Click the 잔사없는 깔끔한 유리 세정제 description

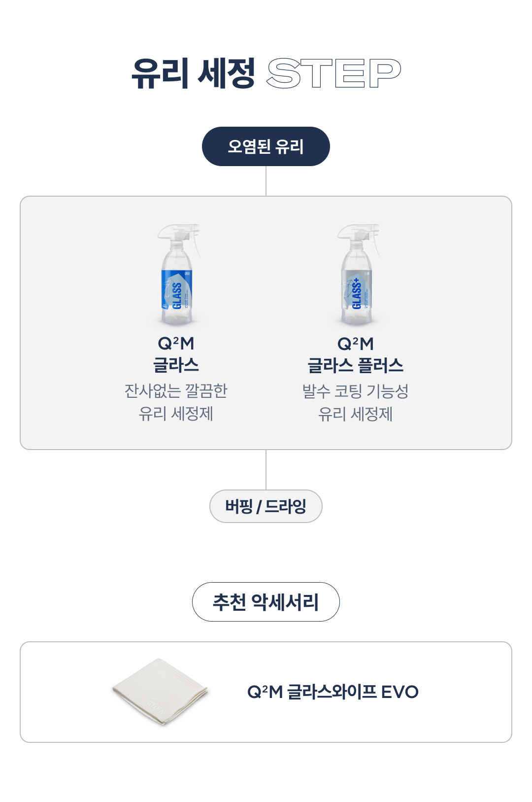[176, 402]
